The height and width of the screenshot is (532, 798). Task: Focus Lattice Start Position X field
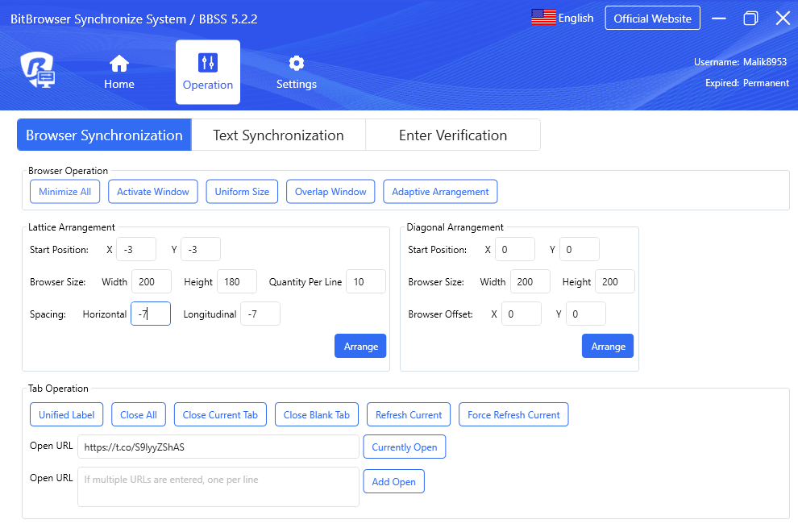click(136, 249)
